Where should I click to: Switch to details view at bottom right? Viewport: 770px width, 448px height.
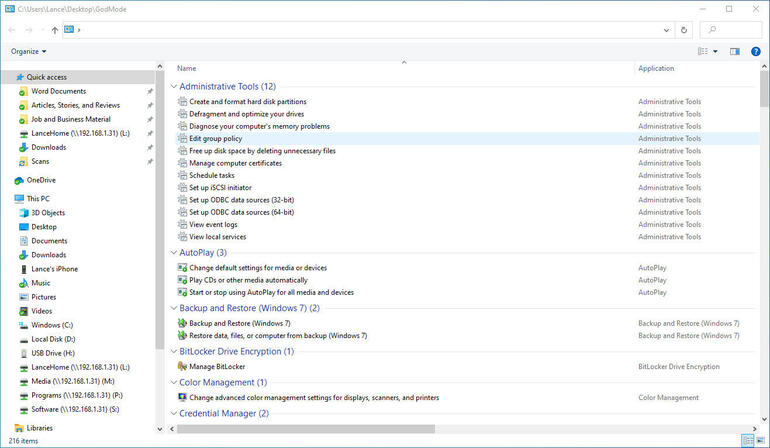(x=747, y=440)
